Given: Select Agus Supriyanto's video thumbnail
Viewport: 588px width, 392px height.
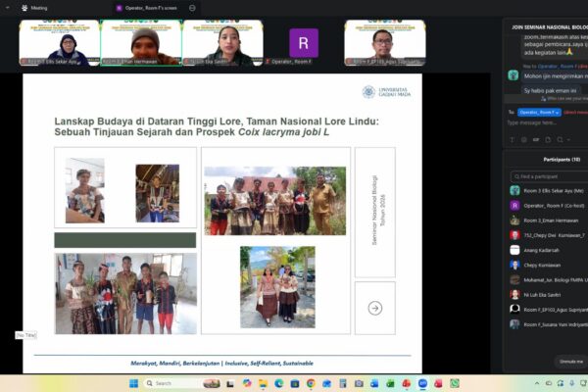Looking at the screenshot, I should pos(385,43).
